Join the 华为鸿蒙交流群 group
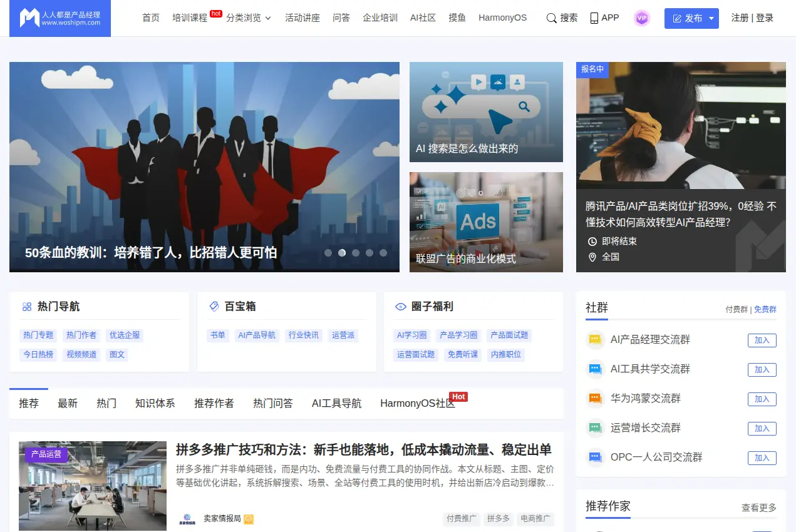 click(762, 399)
